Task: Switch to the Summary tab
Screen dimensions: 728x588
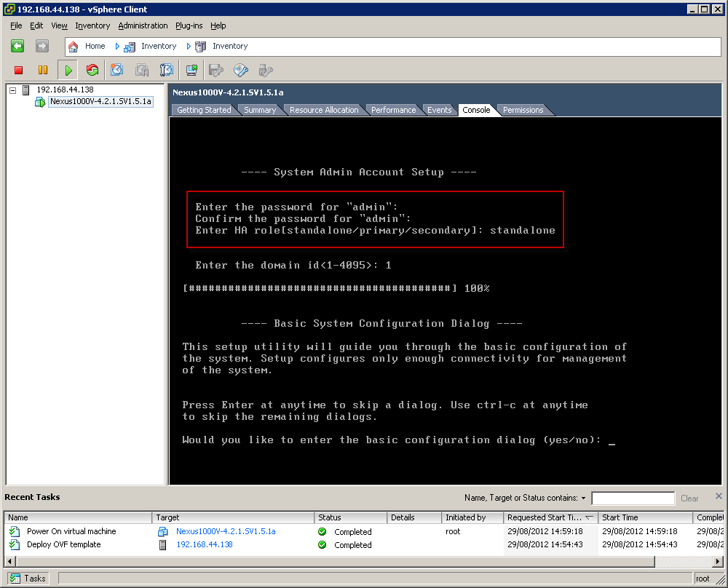Action: (x=260, y=110)
